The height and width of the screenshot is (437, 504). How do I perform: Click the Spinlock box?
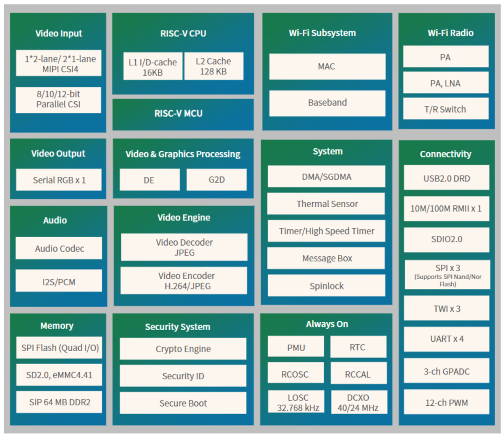click(326, 285)
